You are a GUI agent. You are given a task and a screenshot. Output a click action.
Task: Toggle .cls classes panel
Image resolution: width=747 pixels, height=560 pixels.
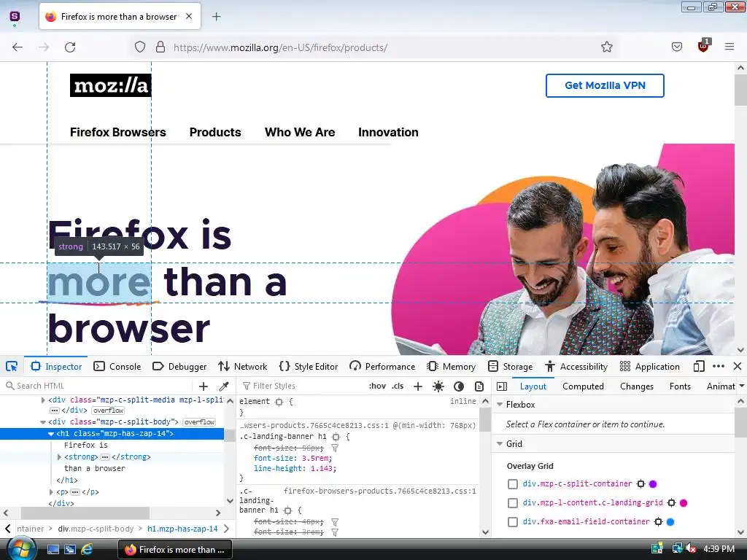pos(398,386)
